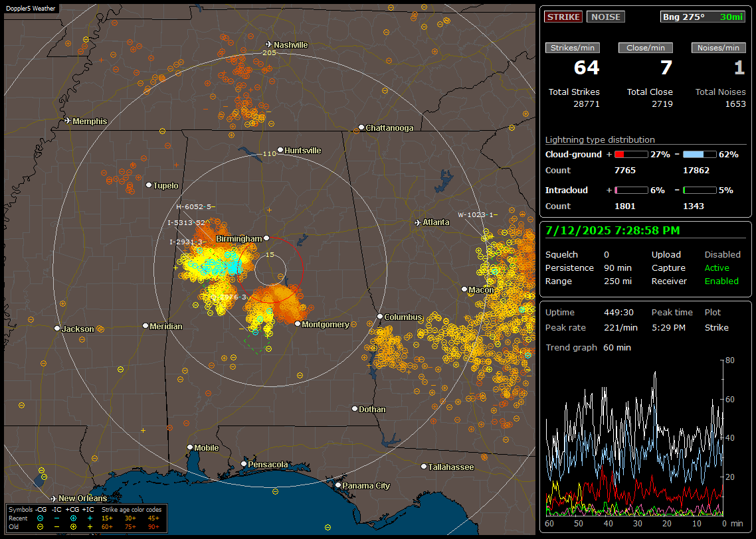
Task: Select the Close/min header button
Action: 646,48
